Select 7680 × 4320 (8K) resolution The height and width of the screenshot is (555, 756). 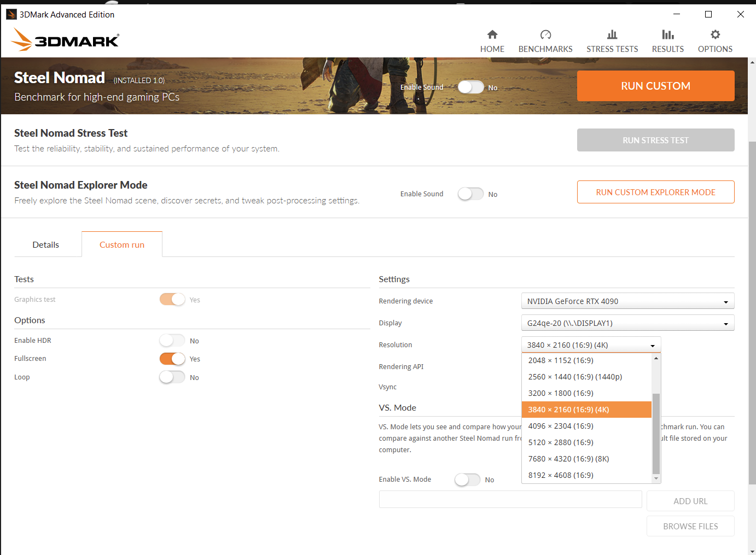587,459
